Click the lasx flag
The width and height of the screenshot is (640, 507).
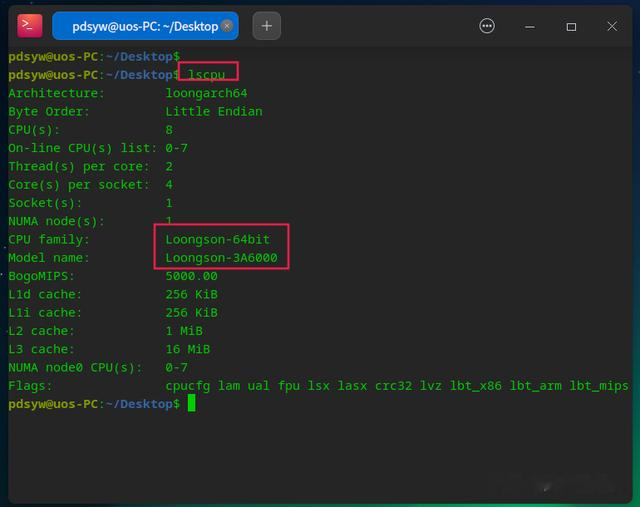[x=352, y=386]
